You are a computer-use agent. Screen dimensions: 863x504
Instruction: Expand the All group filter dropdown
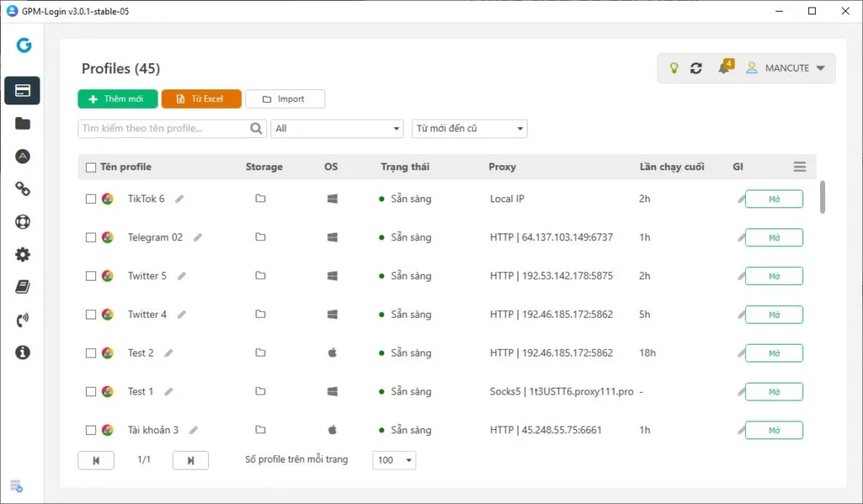tap(337, 129)
